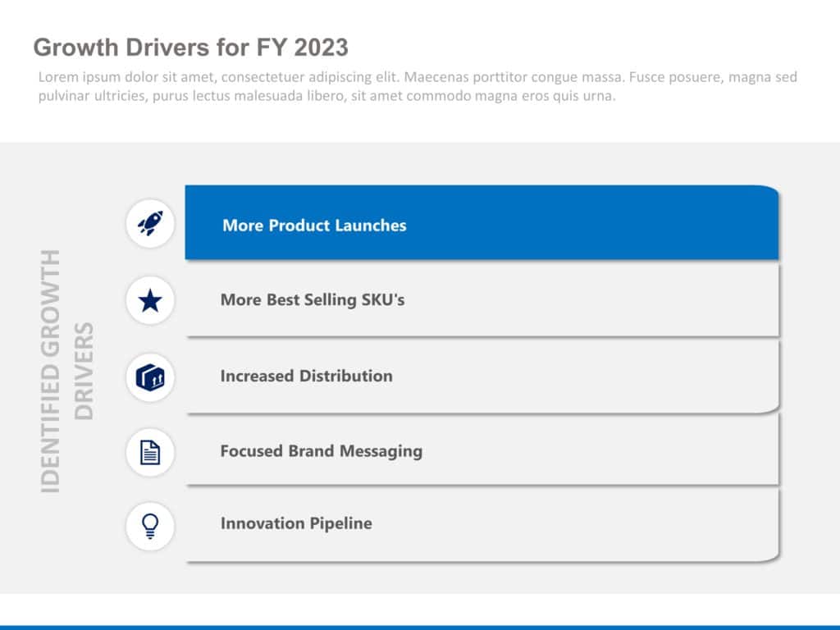The height and width of the screenshot is (630, 840).
Task: Click the star icon
Action: [150, 300]
